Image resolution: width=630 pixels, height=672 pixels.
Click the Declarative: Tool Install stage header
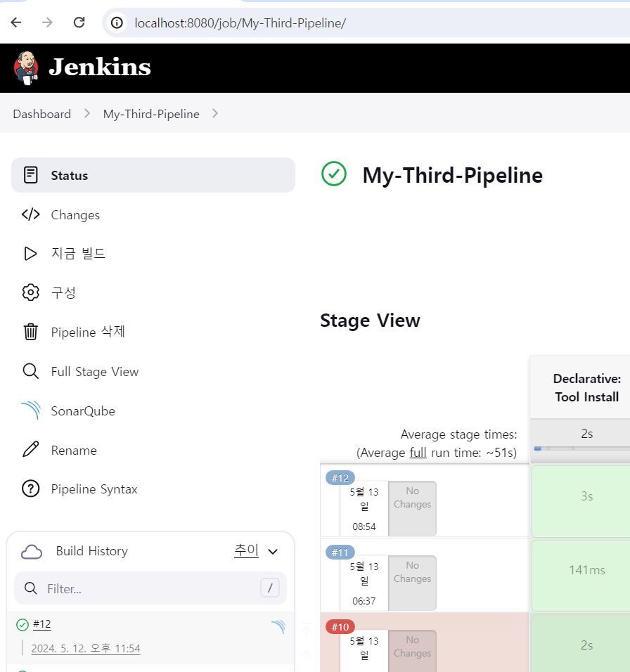(581, 387)
